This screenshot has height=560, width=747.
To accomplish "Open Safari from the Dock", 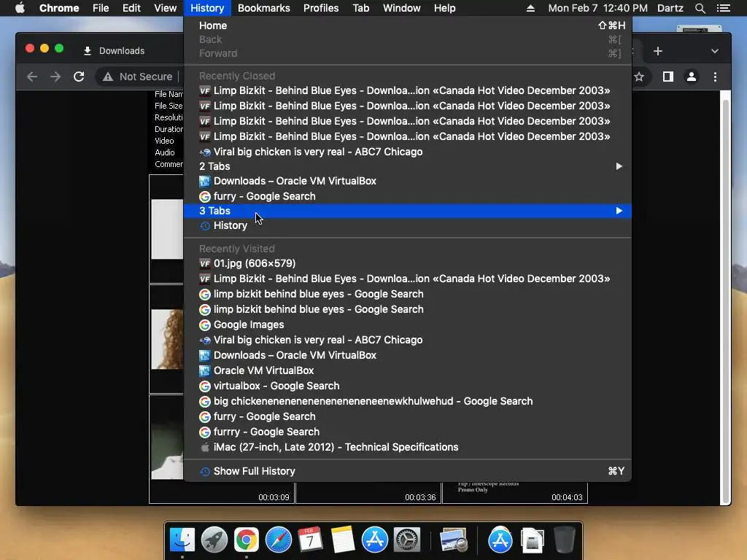I will pos(278,540).
